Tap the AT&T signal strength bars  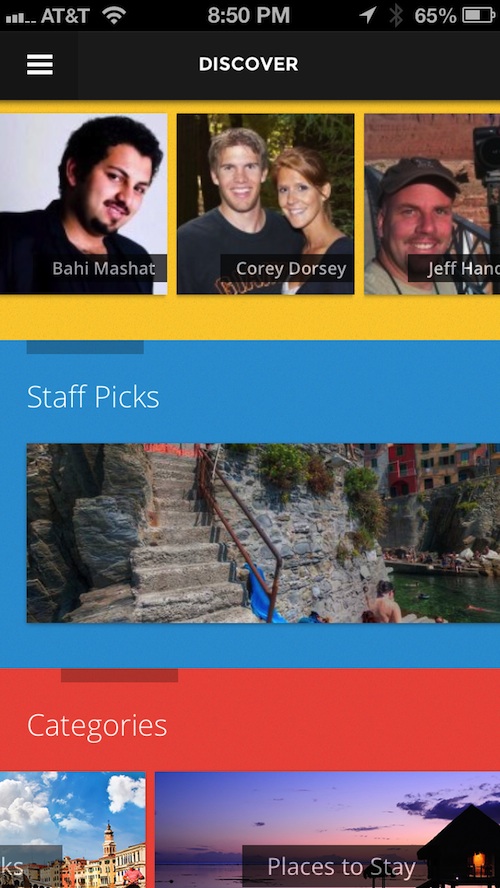(x=20, y=17)
